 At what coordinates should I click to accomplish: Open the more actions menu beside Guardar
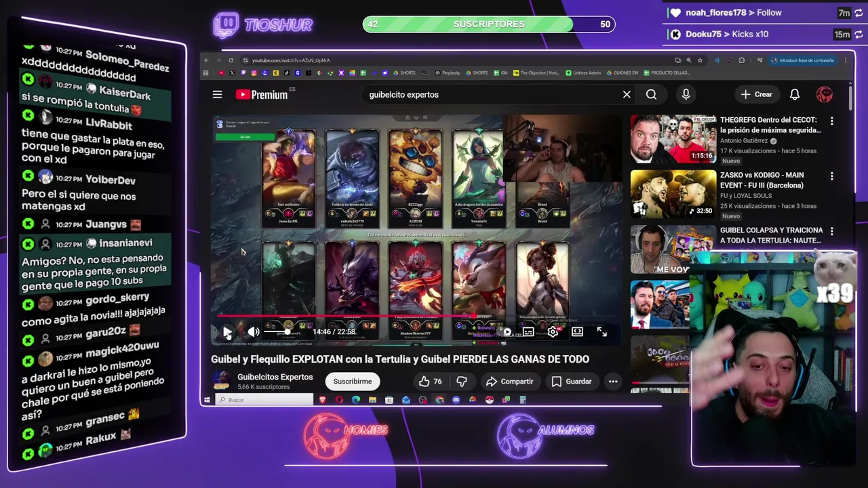(613, 382)
